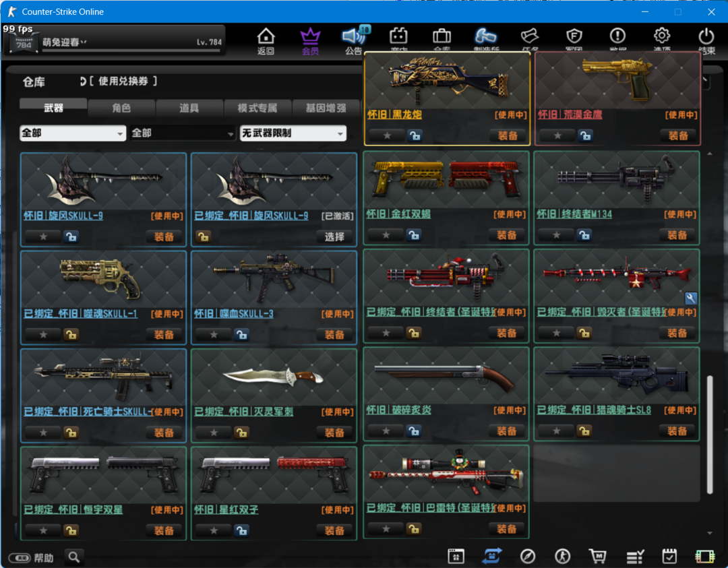
Task: Open the 基因增强 tab
Action: point(326,108)
